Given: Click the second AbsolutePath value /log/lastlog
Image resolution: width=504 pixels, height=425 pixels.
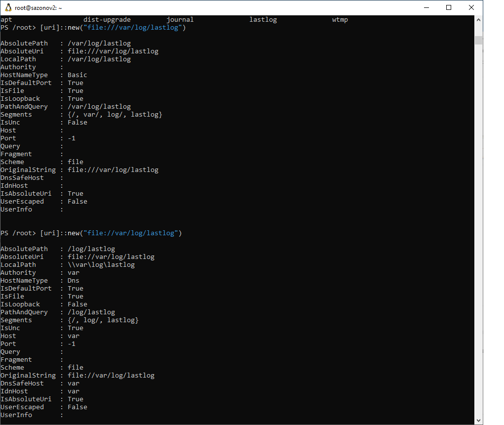Looking at the screenshot, I should pos(91,249).
